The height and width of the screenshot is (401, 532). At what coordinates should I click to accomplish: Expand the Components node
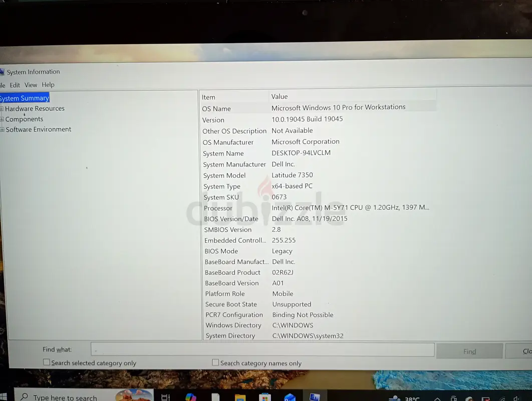point(2,119)
